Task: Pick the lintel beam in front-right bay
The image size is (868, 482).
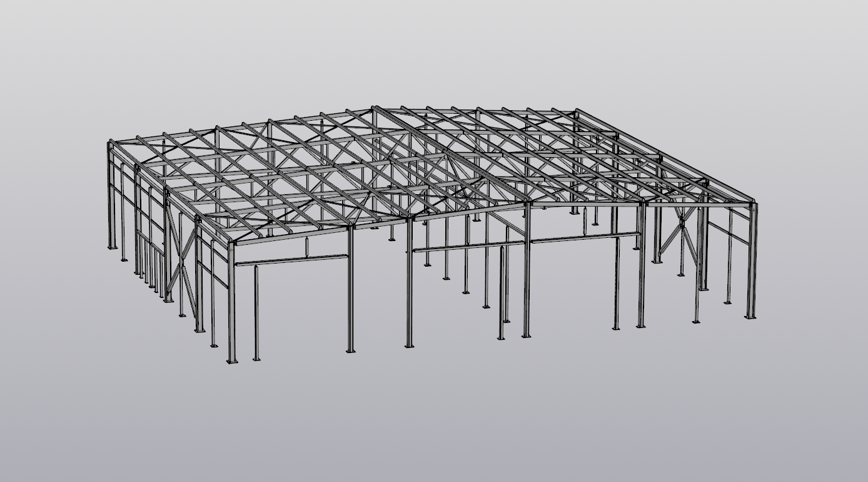Action: pyautogui.click(x=585, y=237)
